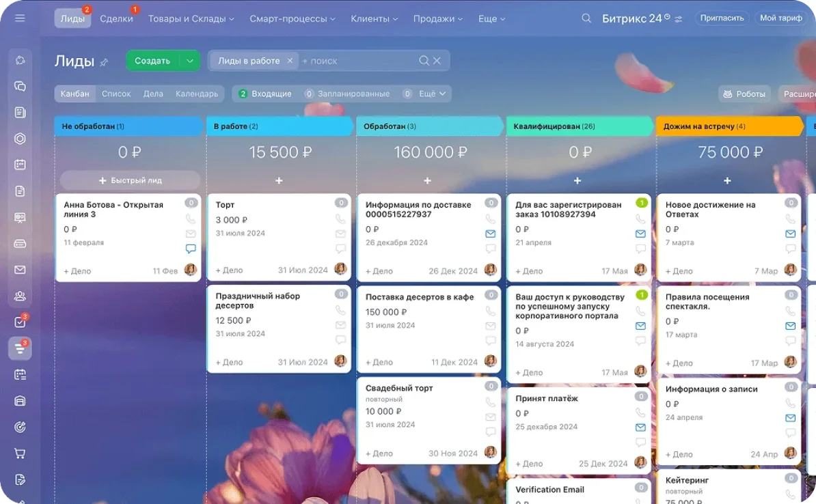
Task: Select the Не обработан column header
Action: (128, 126)
